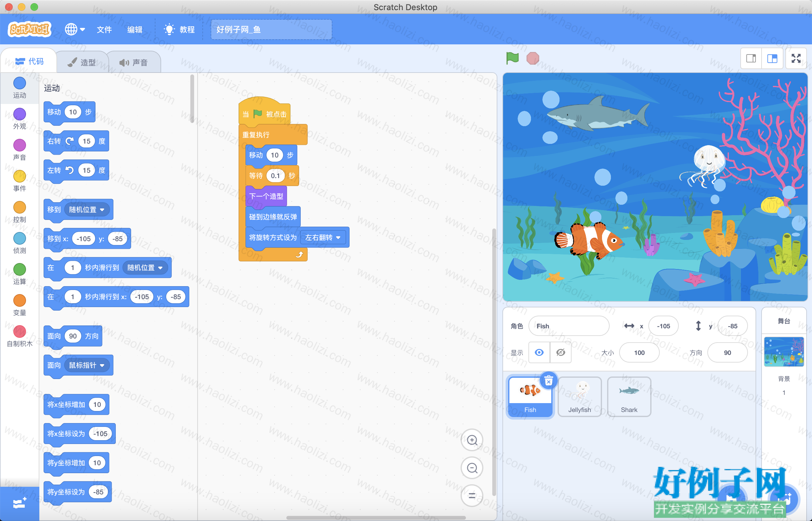Click the 下一个造型 block in script

[266, 196]
